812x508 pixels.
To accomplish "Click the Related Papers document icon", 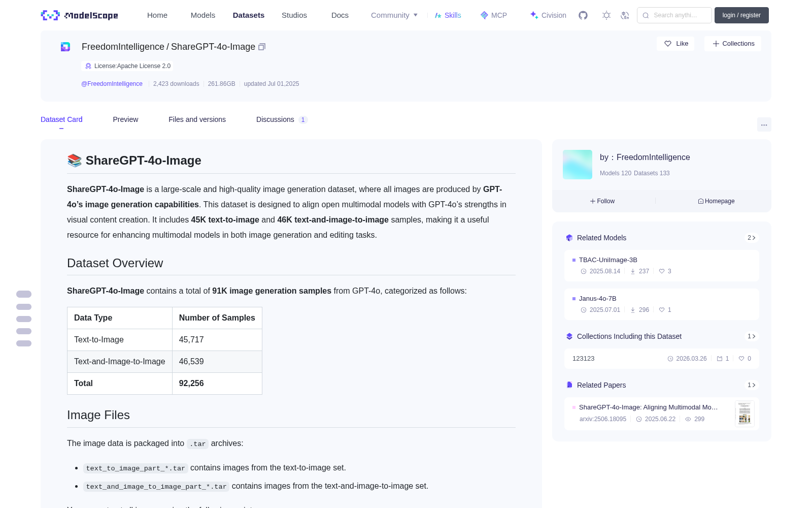I will 569,385.
